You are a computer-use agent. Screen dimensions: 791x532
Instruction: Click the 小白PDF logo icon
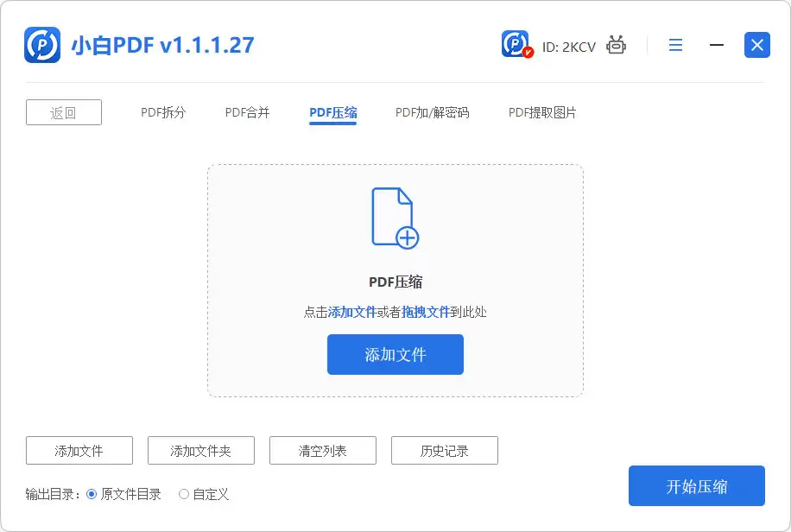pos(39,45)
